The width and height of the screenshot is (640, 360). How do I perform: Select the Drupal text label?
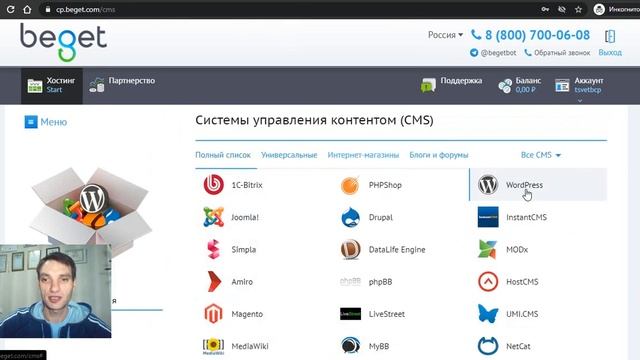pyautogui.click(x=380, y=217)
